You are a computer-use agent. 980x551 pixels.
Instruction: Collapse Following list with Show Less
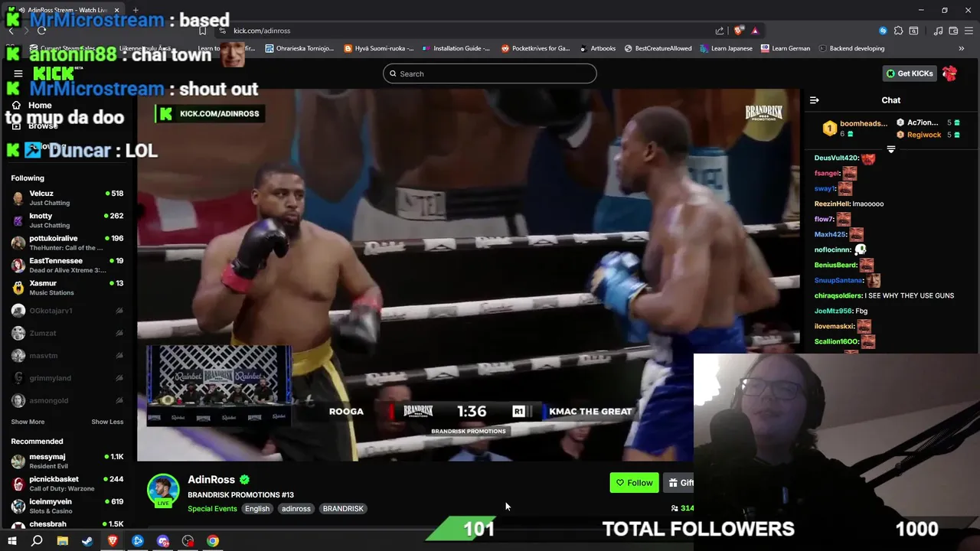pyautogui.click(x=107, y=422)
